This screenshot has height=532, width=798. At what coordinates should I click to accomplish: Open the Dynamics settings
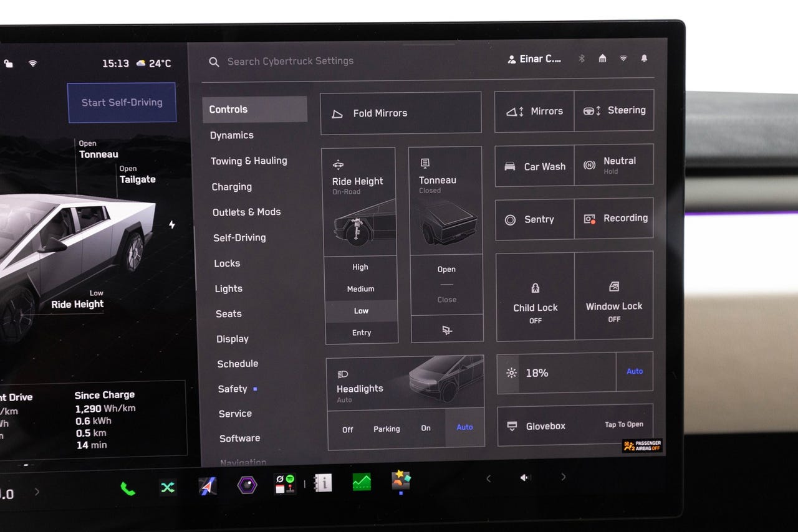232,135
